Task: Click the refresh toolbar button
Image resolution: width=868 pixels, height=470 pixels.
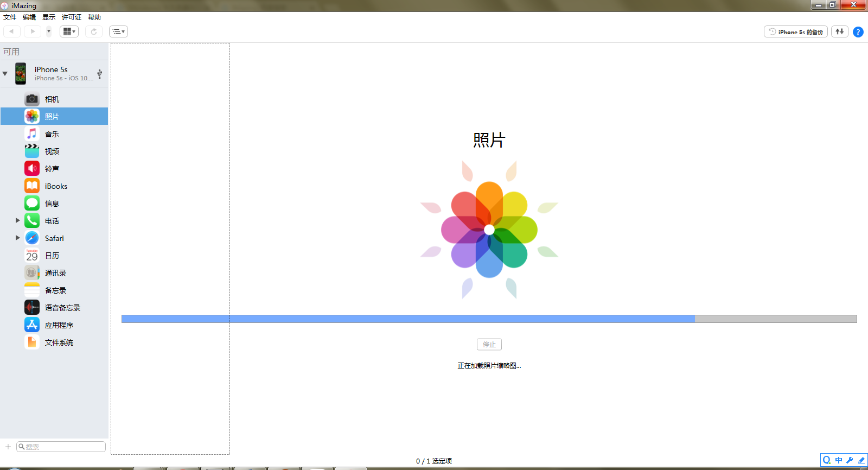Action: pos(94,31)
